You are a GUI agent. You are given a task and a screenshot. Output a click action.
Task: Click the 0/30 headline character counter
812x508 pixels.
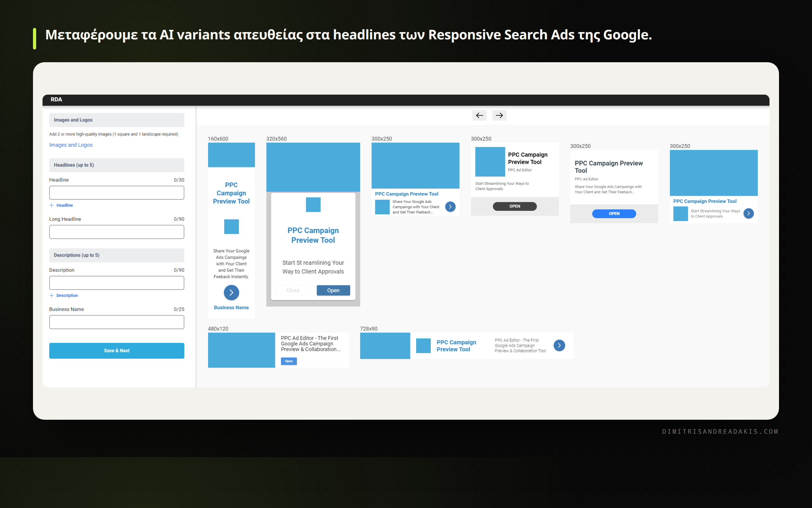[x=179, y=180]
